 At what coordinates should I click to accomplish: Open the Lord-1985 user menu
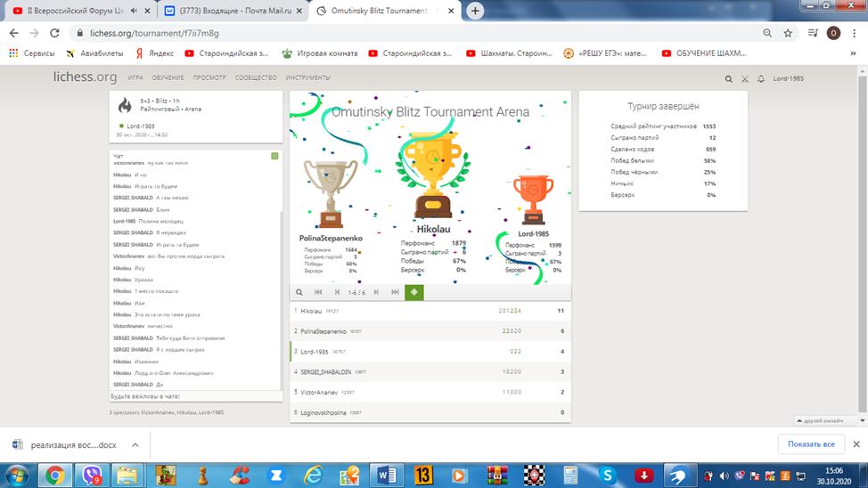coord(788,78)
